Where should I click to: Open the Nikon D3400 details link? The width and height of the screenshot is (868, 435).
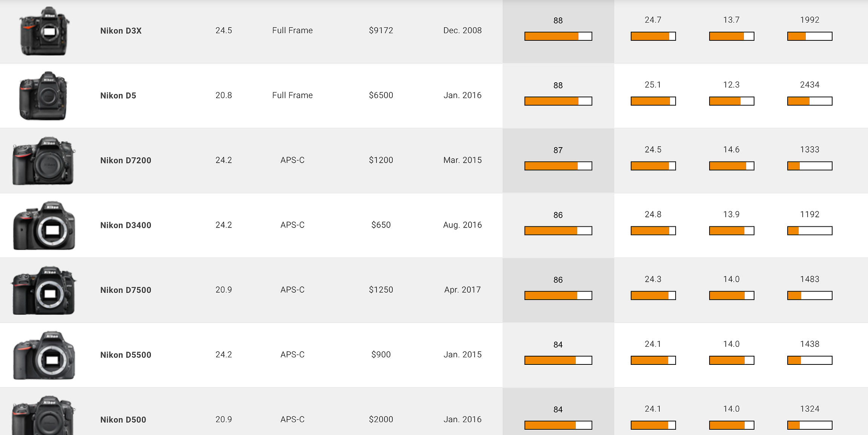click(126, 225)
